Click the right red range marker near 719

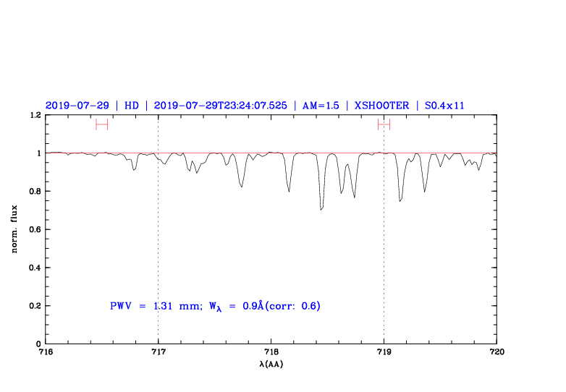(x=384, y=124)
